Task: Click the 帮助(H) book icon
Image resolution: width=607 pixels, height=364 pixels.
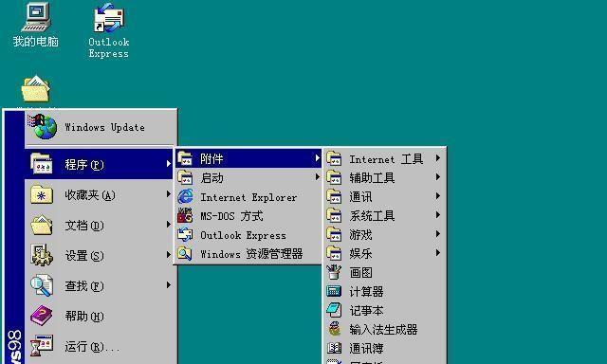Action: click(42, 316)
